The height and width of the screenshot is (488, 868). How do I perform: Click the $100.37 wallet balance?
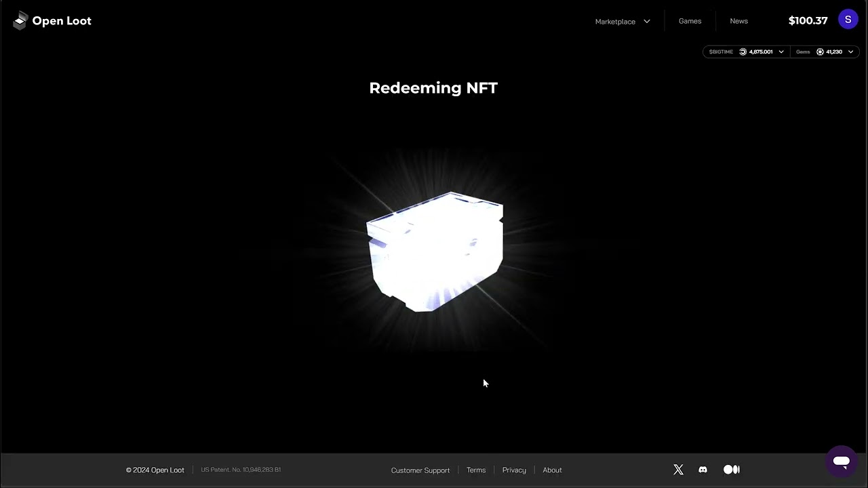pyautogui.click(x=808, y=20)
